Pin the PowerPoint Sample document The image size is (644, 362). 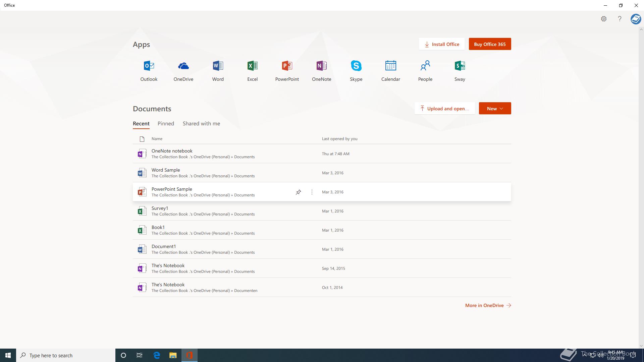point(298,192)
